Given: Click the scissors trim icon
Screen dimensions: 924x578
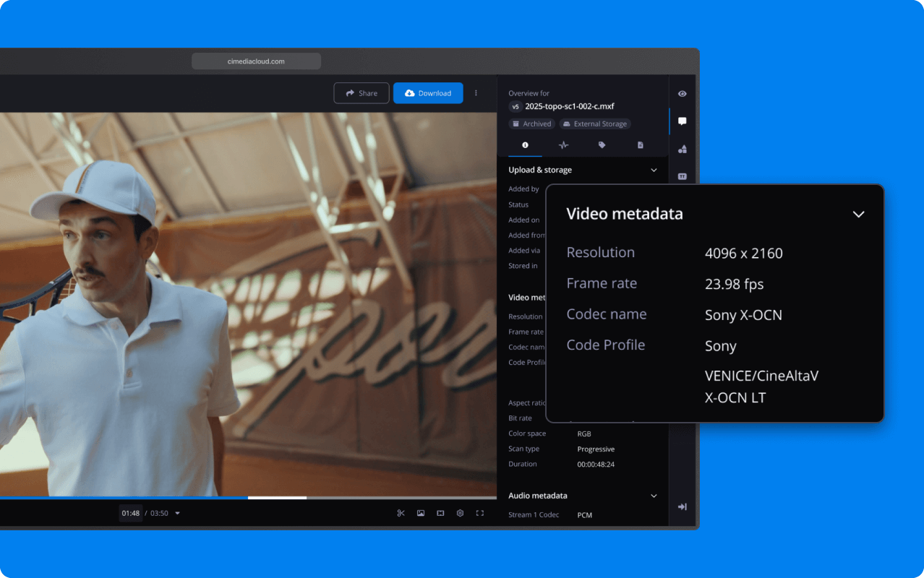Looking at the screenshot, I should pos(401,513).
